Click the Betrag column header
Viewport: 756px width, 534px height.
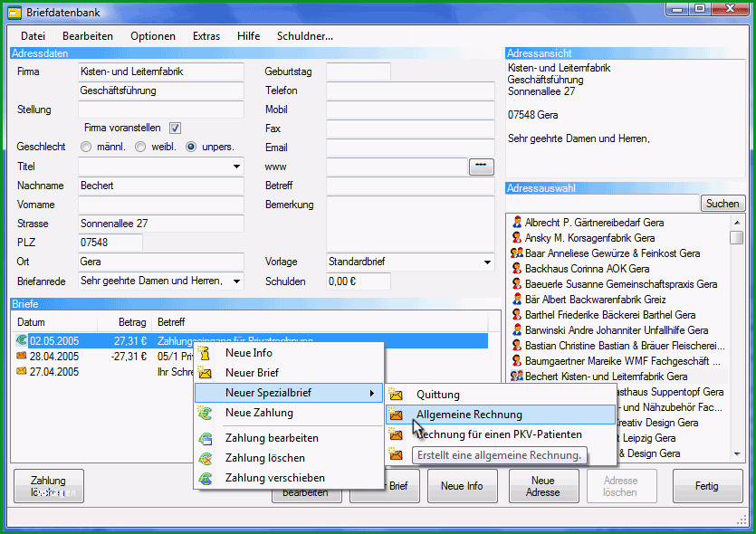click(x=124, y=322)
